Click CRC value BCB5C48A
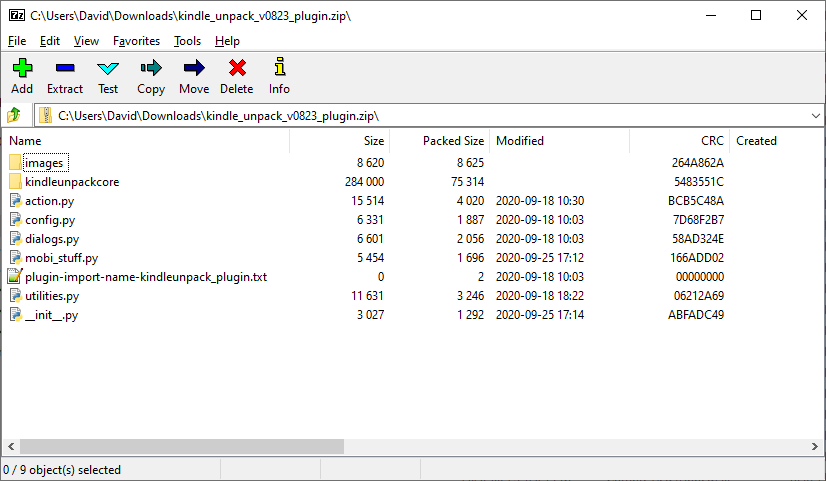The image size is (826, 481). tap(695, 201)
